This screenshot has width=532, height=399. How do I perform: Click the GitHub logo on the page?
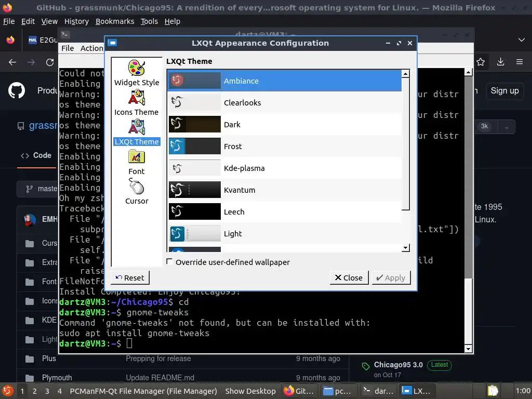[x=17, y=90]
